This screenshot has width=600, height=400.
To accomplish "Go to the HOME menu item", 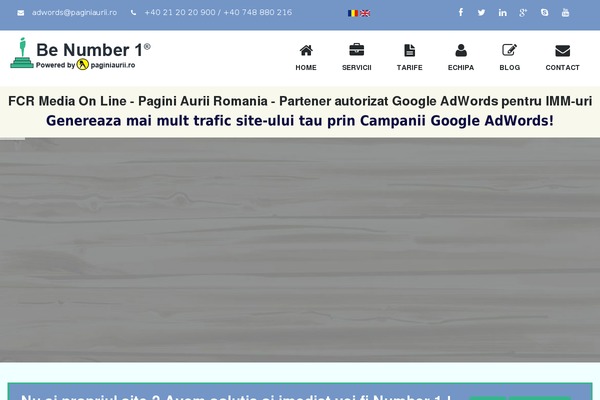I will coord(306,67).
